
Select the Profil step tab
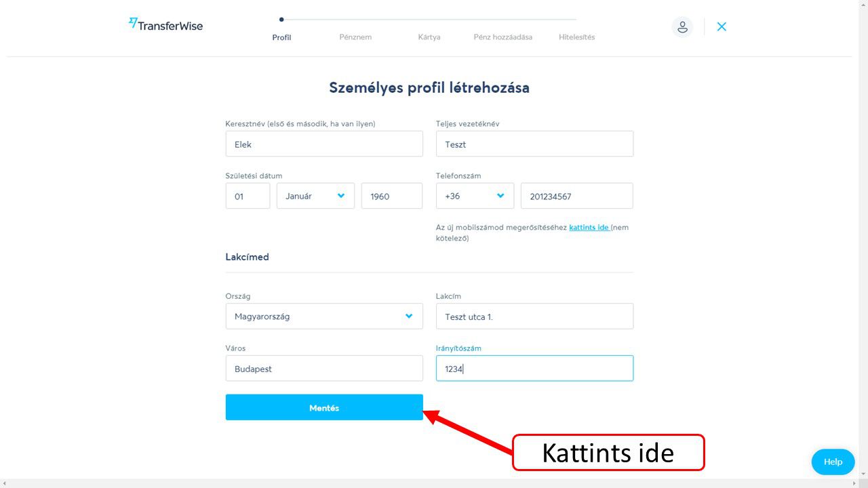tap(281, 37)
